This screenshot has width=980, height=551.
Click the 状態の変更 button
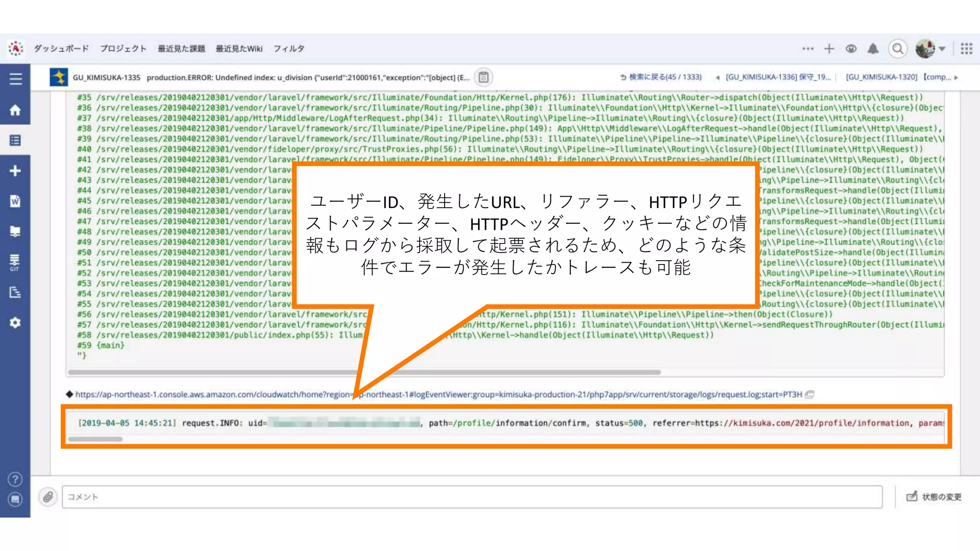coord(934,497)
